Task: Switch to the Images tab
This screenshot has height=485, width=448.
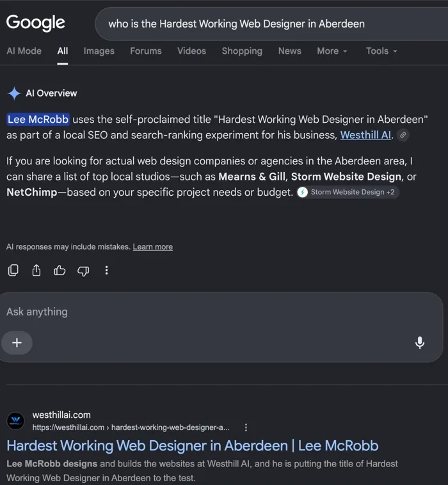Action: coord(99,51)
